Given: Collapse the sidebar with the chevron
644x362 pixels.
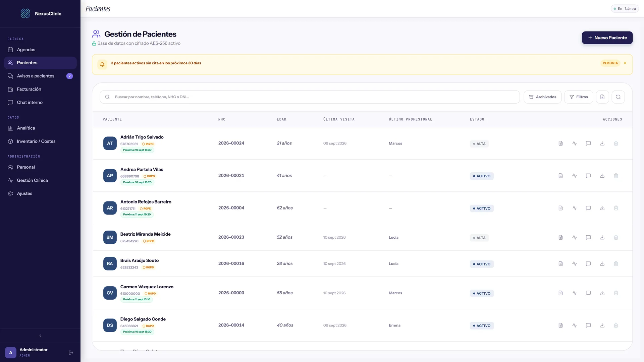Looking at the screenshot, I should tap(40, 336).
